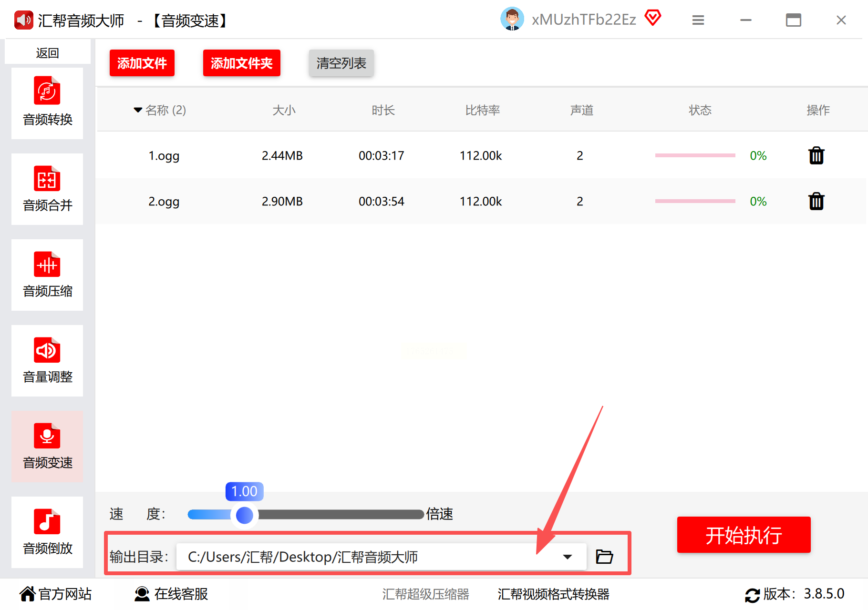Viewport: 868px width, 610px height.
Task: Open the 音频压缩 audio compression tool
Action: pyautogui.click(x=47, y=274)
